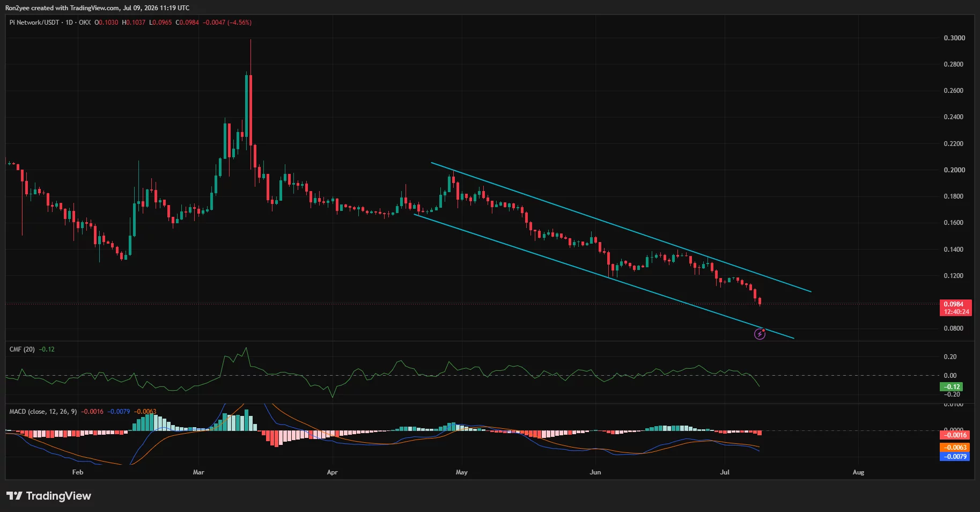Click the purple lightning event icon
980x512 pixels.
point(760,334)
